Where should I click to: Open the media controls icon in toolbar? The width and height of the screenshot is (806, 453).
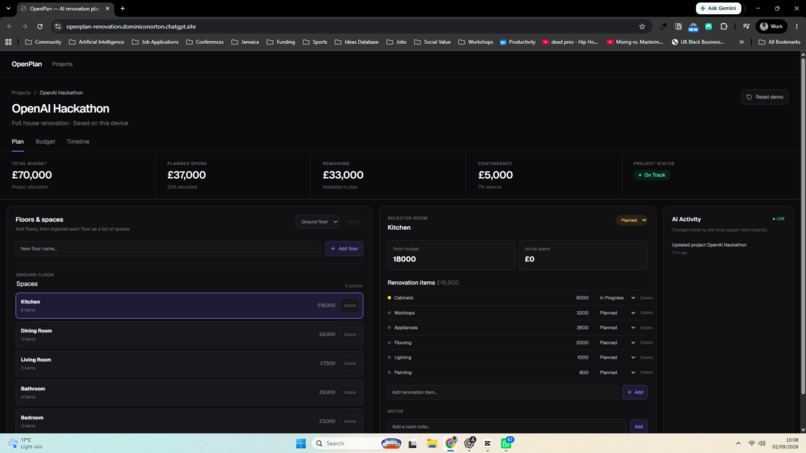pos(746,26)
